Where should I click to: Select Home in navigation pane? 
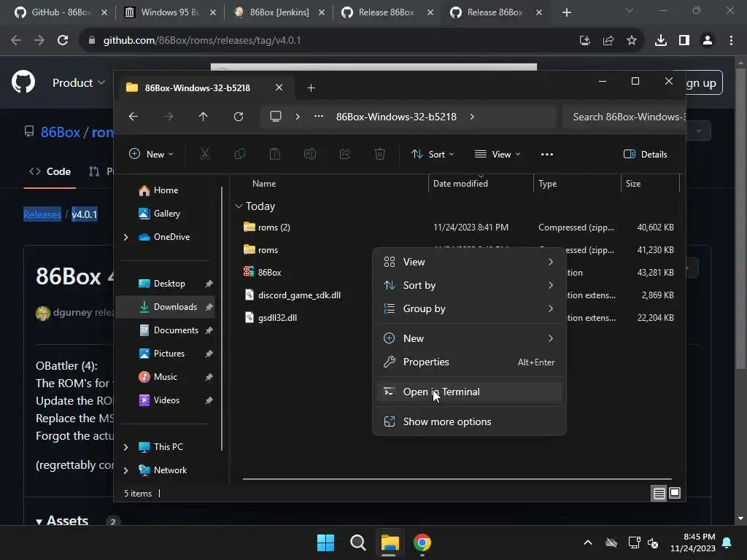tap(166, 190)
